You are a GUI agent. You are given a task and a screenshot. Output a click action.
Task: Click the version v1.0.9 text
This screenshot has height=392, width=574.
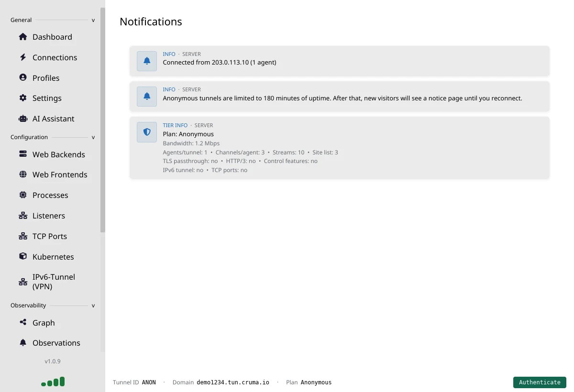pos(53,361)
